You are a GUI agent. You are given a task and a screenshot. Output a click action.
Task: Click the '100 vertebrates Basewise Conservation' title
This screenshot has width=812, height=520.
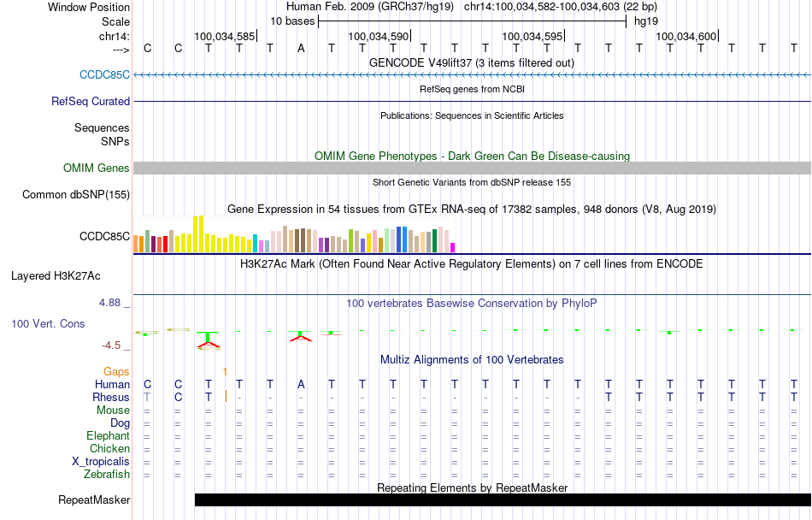coord(472,303)
